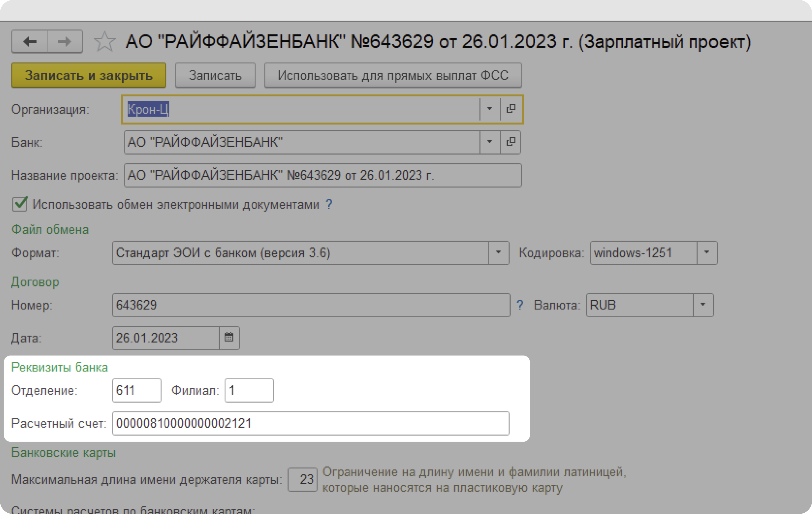
Task: Click the help icon next to electronic documents
Action: [328, 204]
